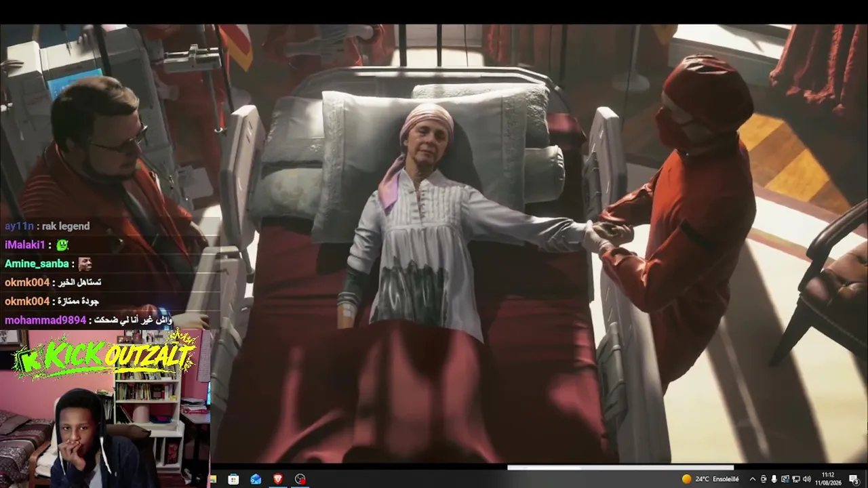
Task: Click the username iMalaki1 in chat
Action: (24, 245)
